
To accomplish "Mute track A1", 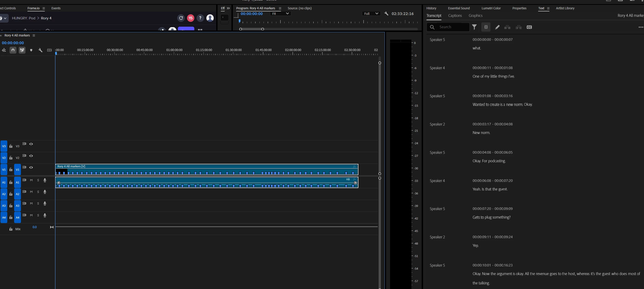I will (x=31, y=180).
